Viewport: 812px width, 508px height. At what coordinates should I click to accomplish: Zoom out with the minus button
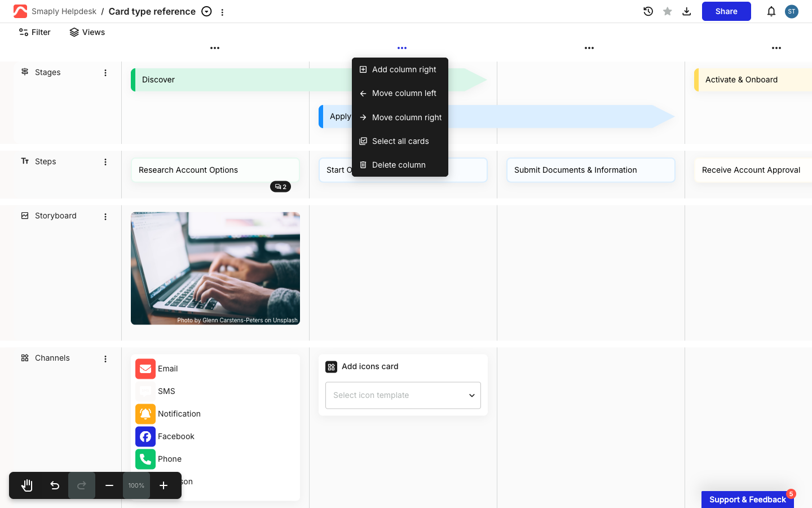109,485
